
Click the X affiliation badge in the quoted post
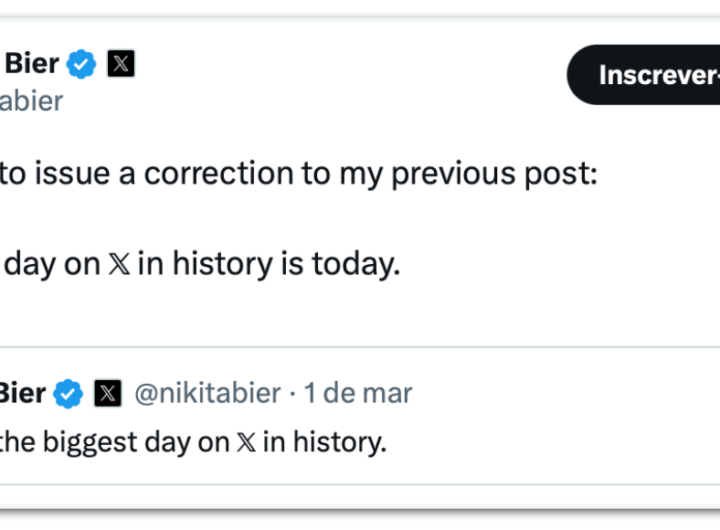pos(107,393)
